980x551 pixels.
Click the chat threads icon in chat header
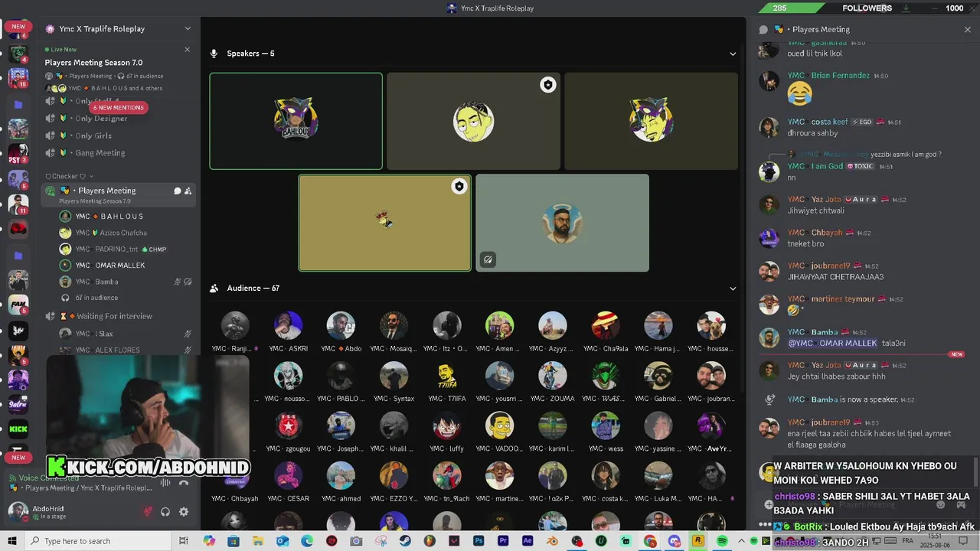(763, 30)
